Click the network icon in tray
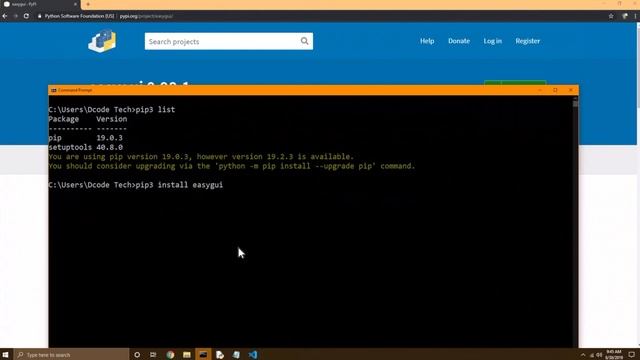 tap(591, 355)
